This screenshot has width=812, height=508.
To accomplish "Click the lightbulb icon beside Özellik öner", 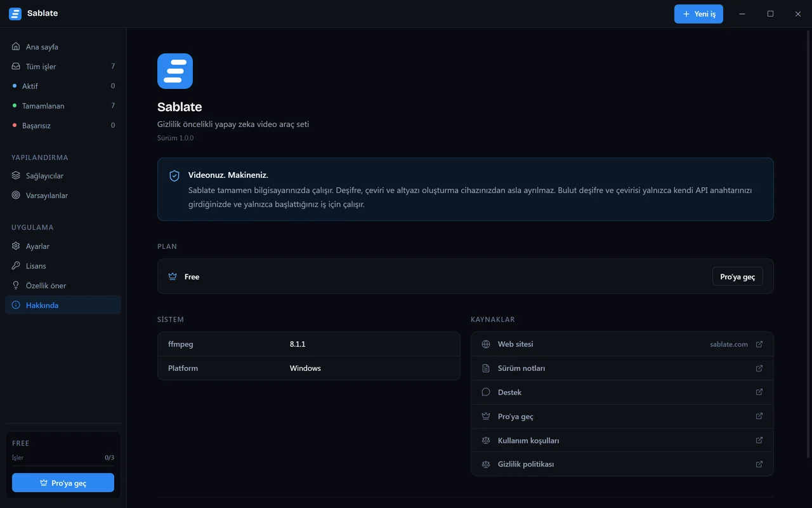I will point(16,286).
